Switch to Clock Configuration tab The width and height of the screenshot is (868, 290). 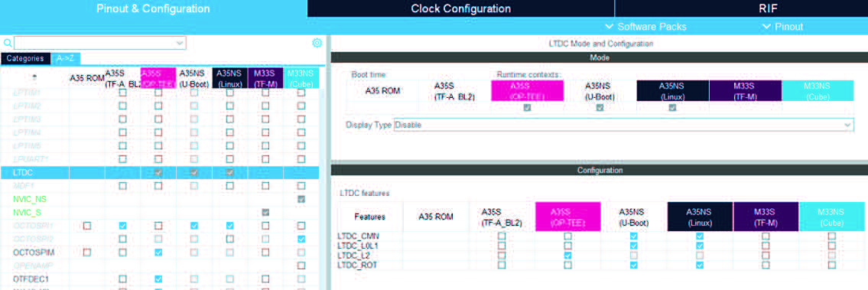460,9
